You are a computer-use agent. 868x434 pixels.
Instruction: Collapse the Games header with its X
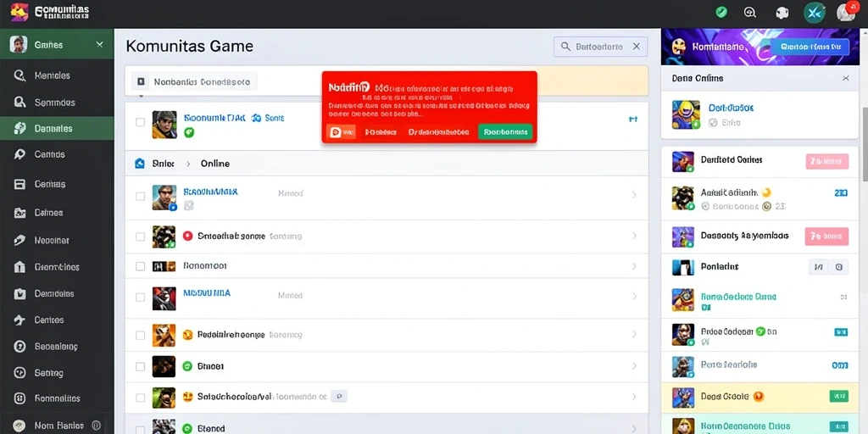[100, 44]
